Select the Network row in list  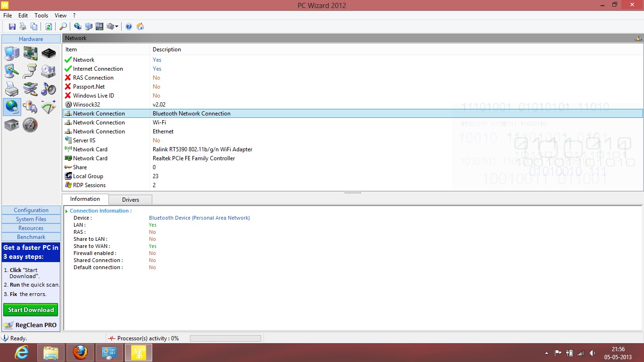pyautogui.click(x=353, y=60)
